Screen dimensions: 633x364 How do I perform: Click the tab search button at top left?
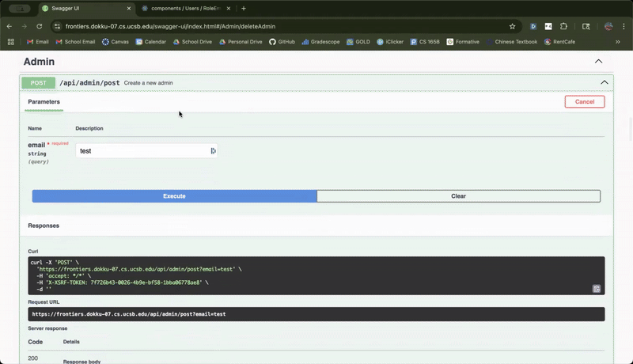coord(20,8)
